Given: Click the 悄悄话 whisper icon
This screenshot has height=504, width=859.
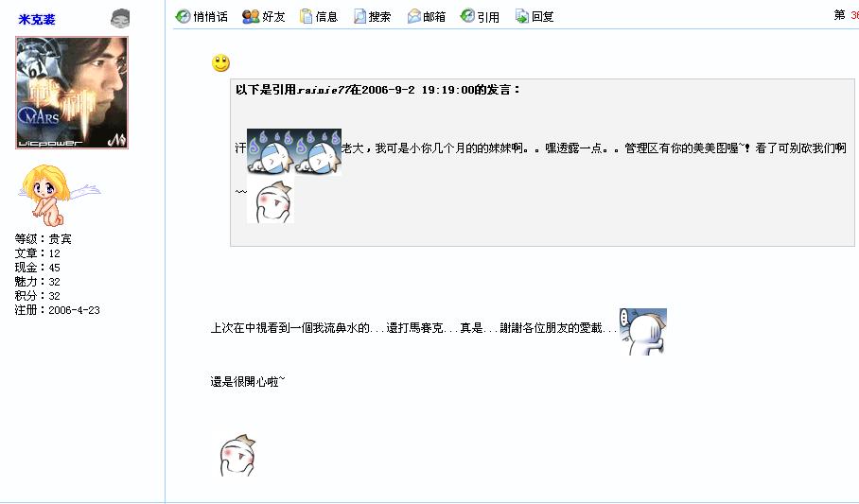Looking at the screenshot, I should coord(183,16).
